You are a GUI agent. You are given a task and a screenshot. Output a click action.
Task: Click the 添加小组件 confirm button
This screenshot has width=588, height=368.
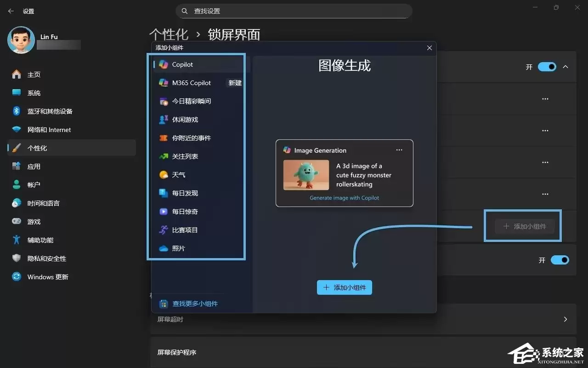[x=345, y=287]
